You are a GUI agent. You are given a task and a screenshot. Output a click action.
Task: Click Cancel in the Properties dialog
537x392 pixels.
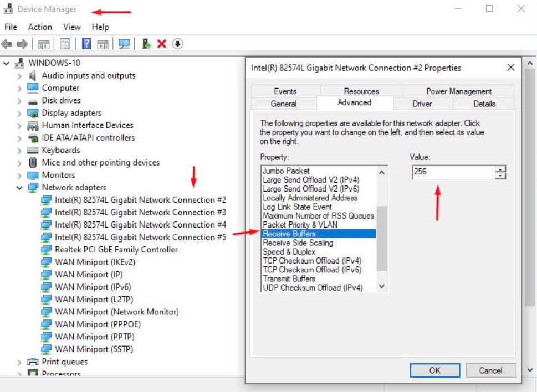coord(490,370)
